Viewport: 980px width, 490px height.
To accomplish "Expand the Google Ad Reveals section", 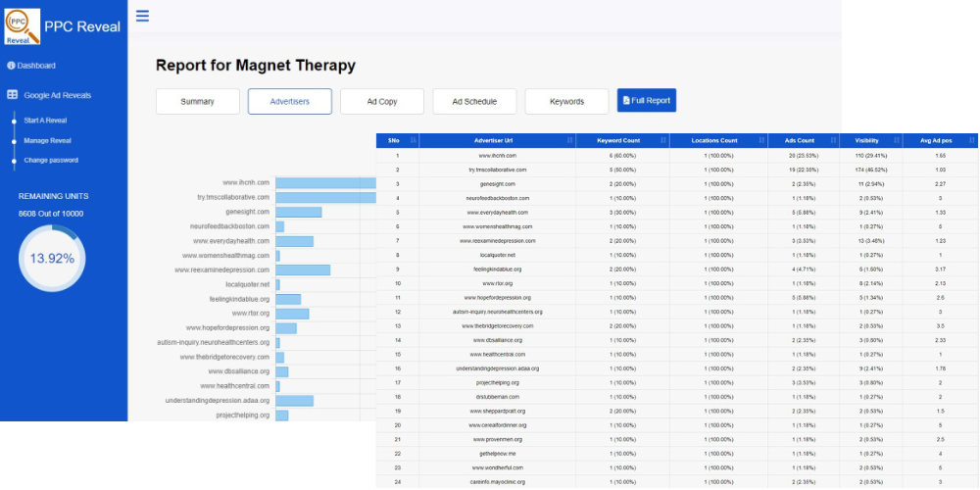I will coord(57,95).
